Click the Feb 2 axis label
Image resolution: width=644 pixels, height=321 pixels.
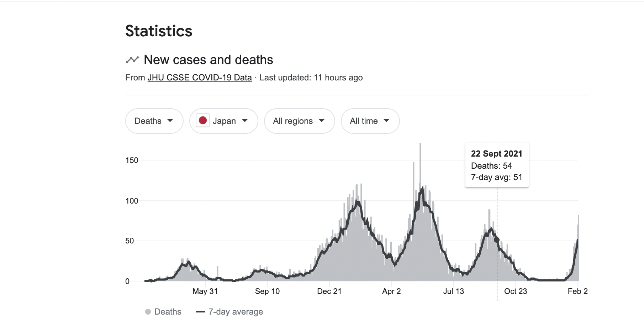point(577,291)
